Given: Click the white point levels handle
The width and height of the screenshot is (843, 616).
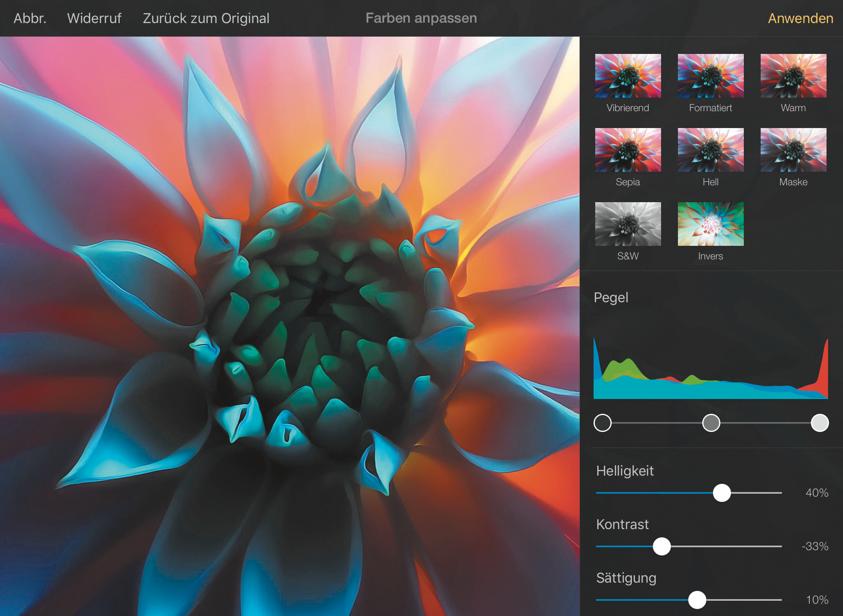Looking at the screenshot, I should coord(820,423).
